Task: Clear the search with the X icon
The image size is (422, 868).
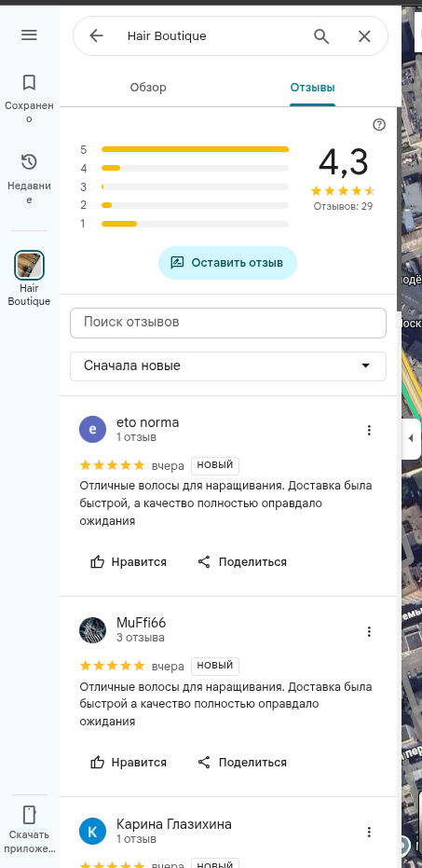Action: (364, 36)
